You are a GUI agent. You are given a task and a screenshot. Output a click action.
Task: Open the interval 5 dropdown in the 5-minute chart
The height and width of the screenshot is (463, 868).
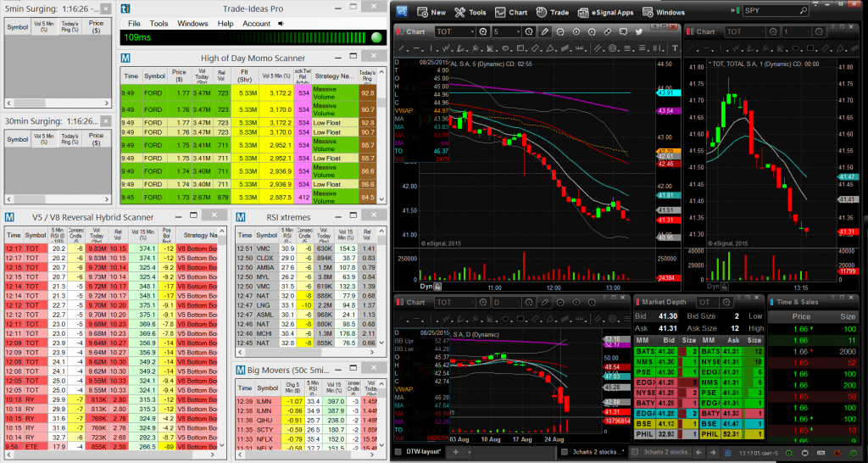518,31
